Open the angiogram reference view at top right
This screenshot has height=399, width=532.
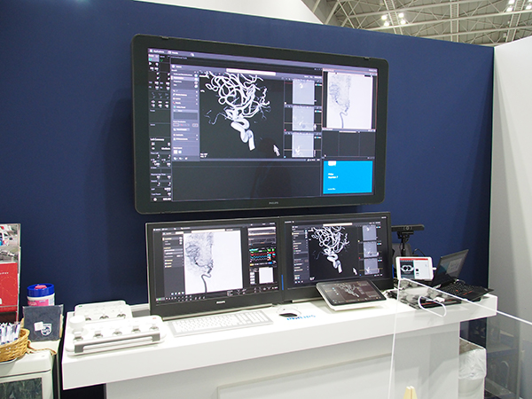click(348, 100)
